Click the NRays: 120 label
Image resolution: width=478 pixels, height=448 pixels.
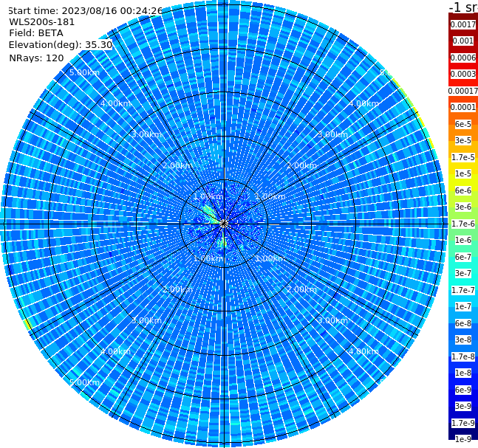36,58
